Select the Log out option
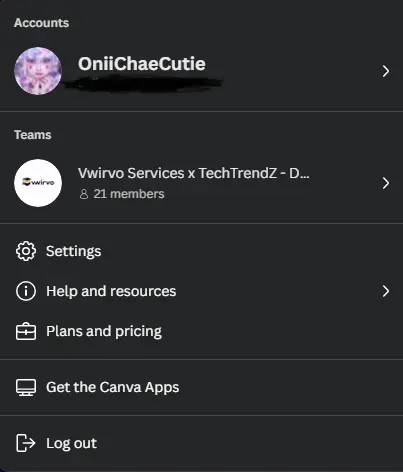Image resolution: width=403 pixels, height=472 pixels. tap(201, 443)
